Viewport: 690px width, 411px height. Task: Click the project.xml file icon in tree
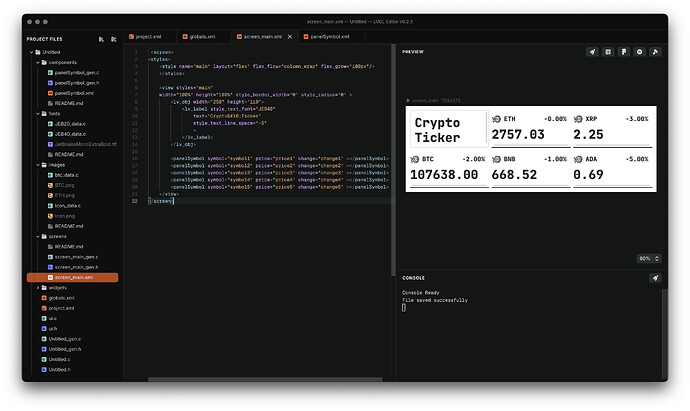[44, 308]
